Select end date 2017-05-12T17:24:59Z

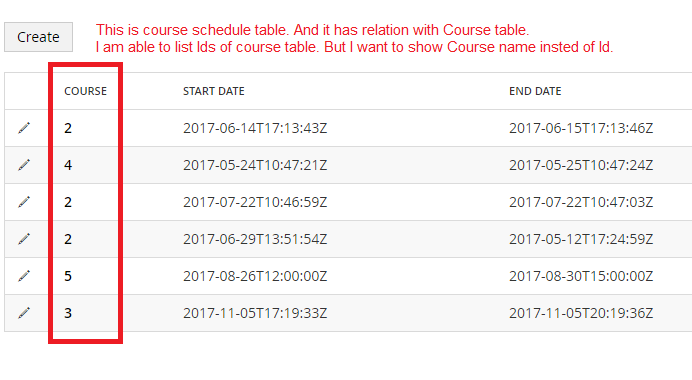(x=581, y=239)
